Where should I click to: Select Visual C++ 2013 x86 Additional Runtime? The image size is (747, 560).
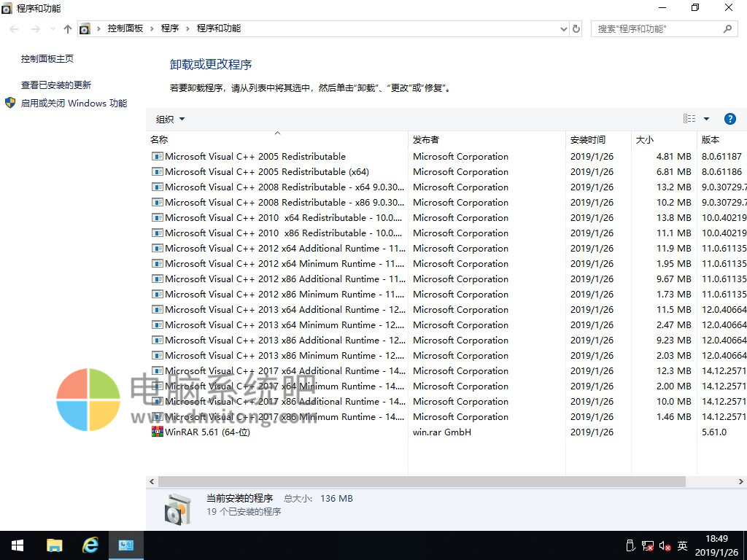point(446,340)
